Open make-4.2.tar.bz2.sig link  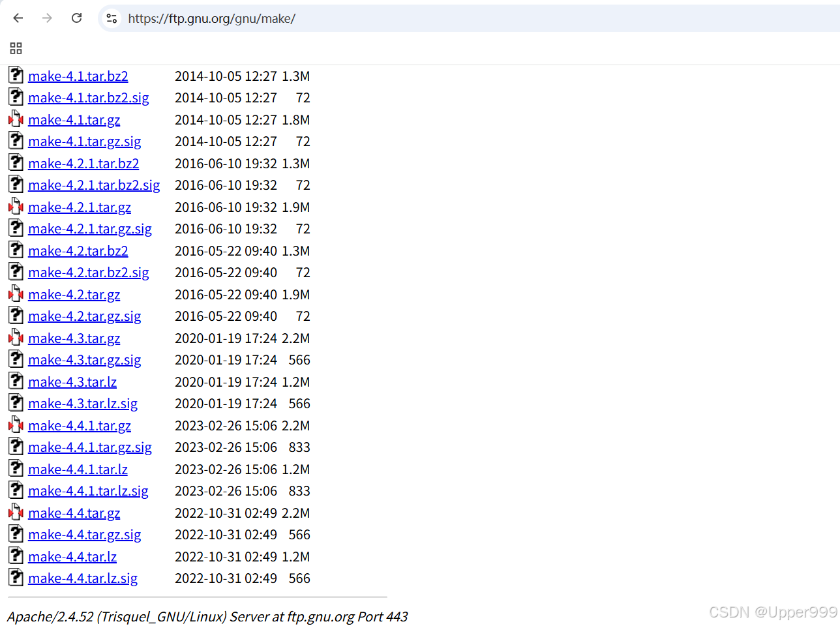[89, 273]
